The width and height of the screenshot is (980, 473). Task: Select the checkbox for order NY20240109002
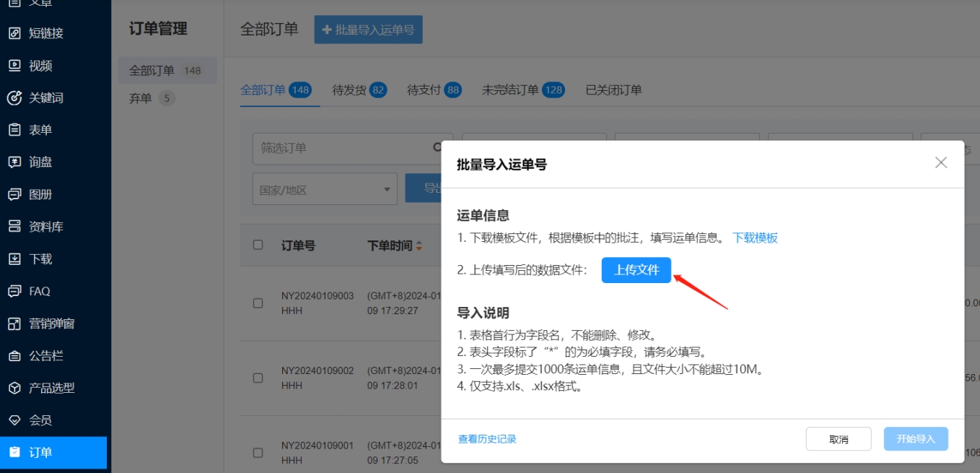(x=258, y=378)
